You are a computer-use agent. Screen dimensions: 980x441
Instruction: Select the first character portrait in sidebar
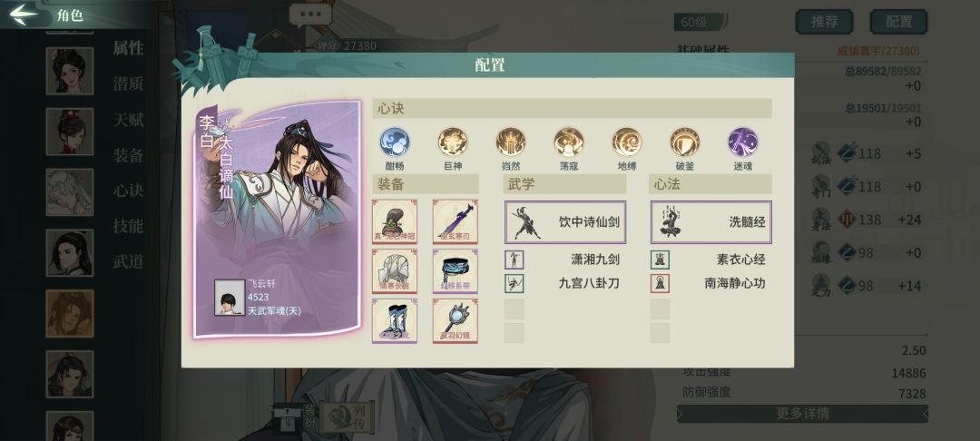(x=69, y=71)
